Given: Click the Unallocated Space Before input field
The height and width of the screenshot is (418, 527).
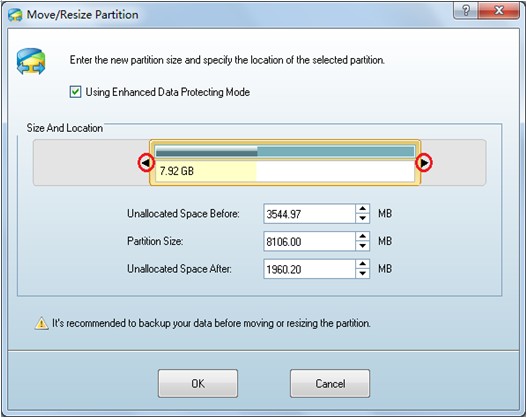Looking at the screenshot, I should click(310, 214).
